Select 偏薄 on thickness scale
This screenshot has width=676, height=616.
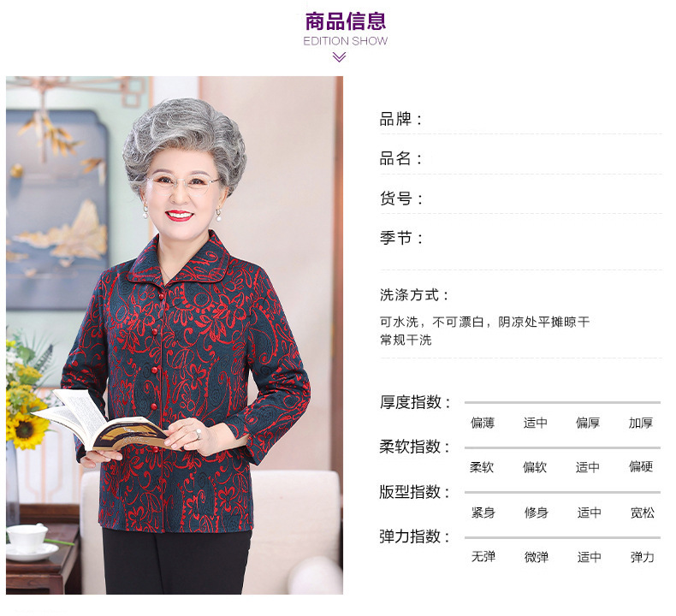(x=483, y=423)
